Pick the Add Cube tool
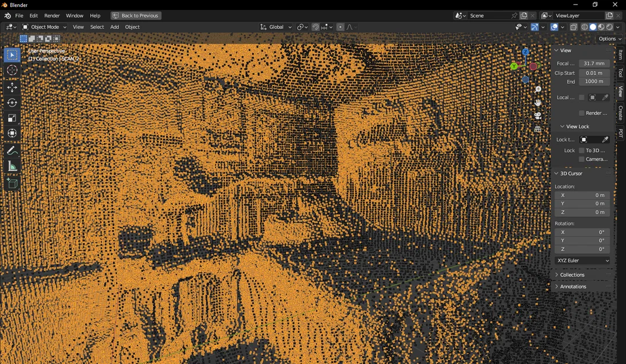This screenshot has height=364, width=626. click(12, 183)
